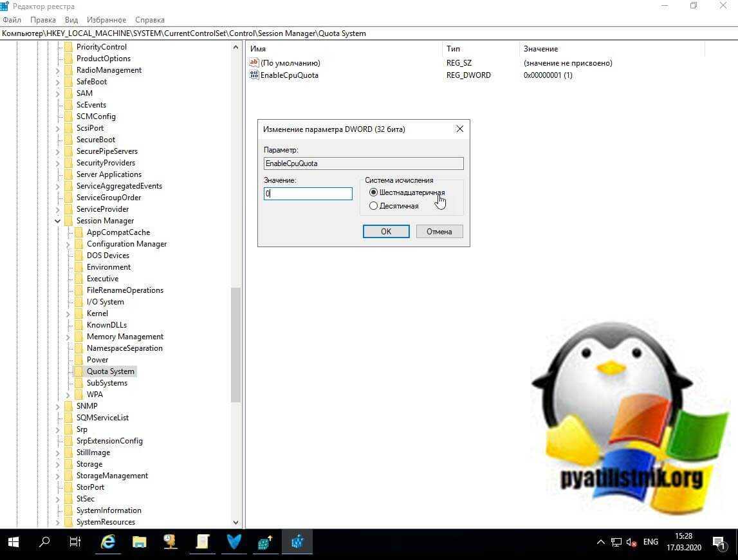Open the Файл menu

(12, 20)
